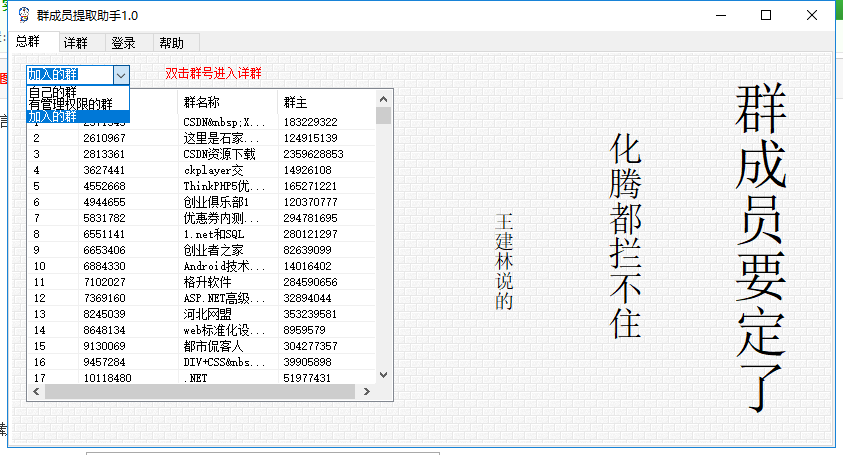Click group number 9130069 for 都市侃客人

click(104, 346)
